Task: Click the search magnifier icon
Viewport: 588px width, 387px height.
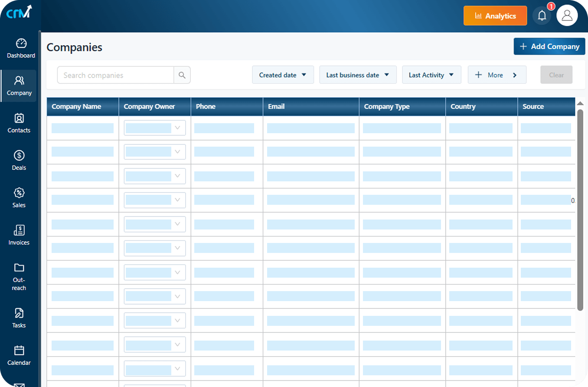Action: (x=182, y=75)
